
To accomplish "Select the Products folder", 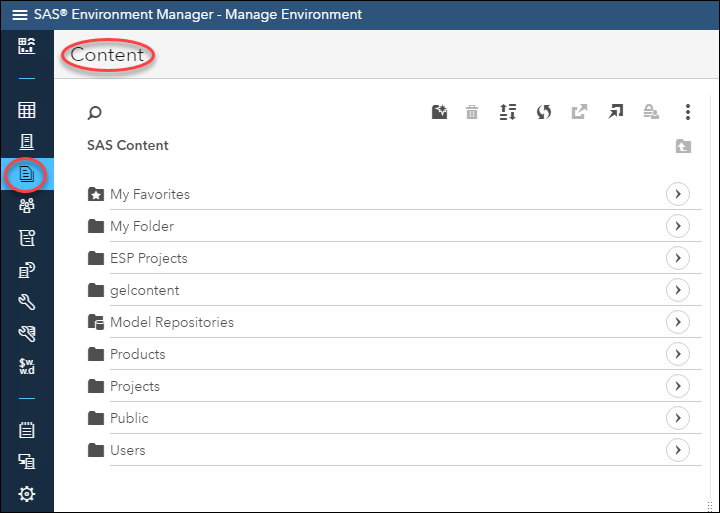I will point(394,354).
